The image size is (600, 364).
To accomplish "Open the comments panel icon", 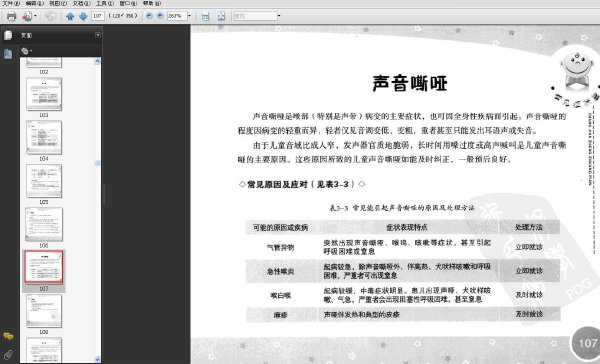I will point(8,336).
